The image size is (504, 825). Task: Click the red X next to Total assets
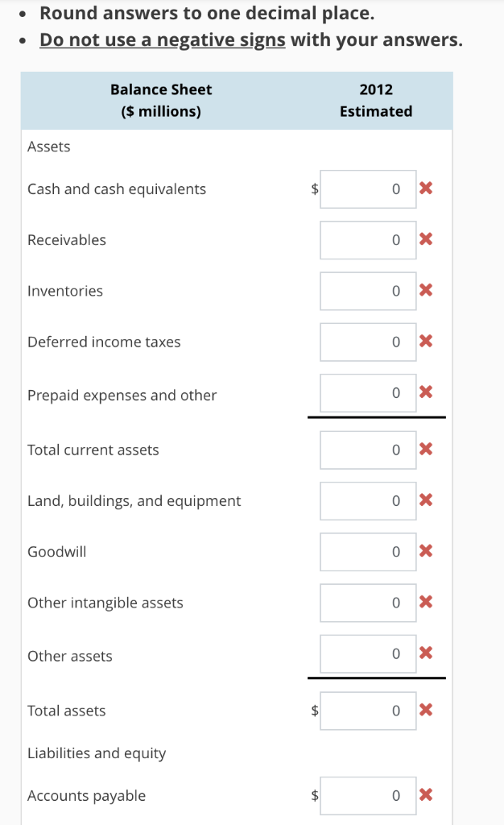click(426, 711)
